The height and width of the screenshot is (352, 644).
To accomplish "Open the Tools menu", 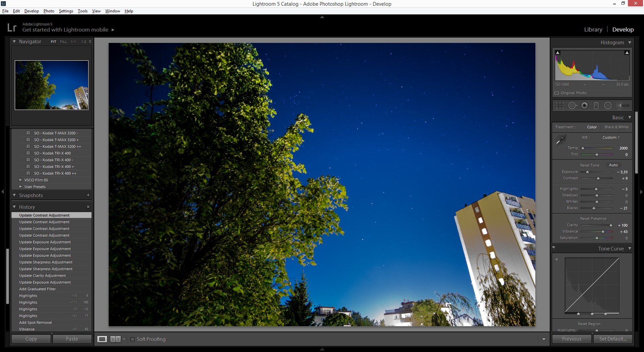I will 83,11.
